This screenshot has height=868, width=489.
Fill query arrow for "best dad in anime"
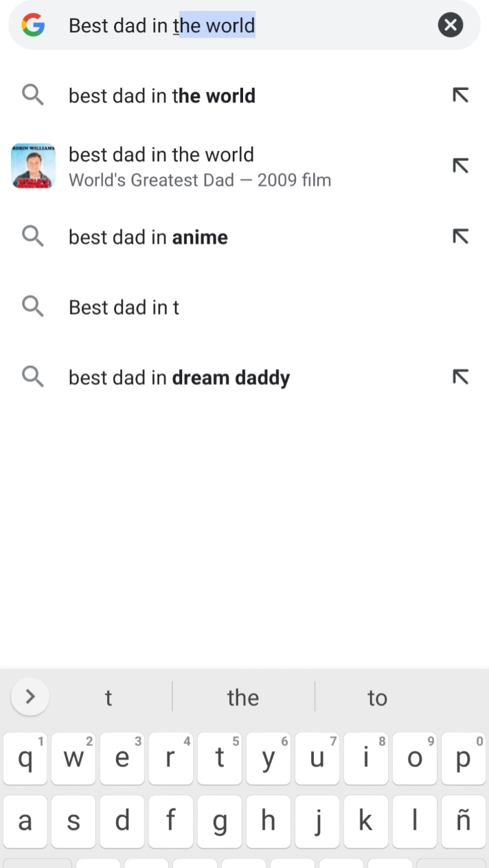[x=460, y=237]
